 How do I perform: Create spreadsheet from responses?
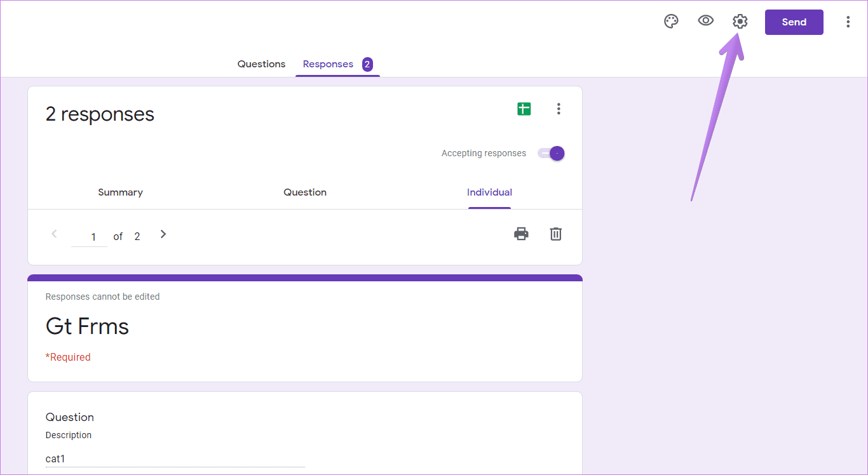[524, 109]
